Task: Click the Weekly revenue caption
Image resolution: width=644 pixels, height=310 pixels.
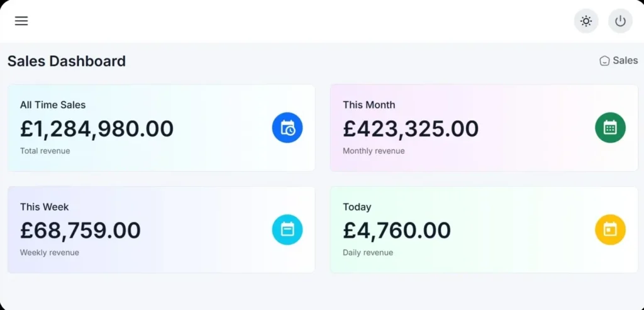Action: [50, 253]
